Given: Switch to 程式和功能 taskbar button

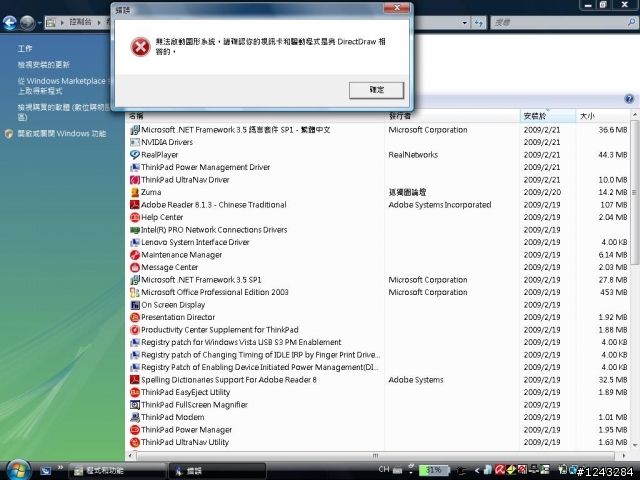Looking at the screenshot, I should coord(117,471).
